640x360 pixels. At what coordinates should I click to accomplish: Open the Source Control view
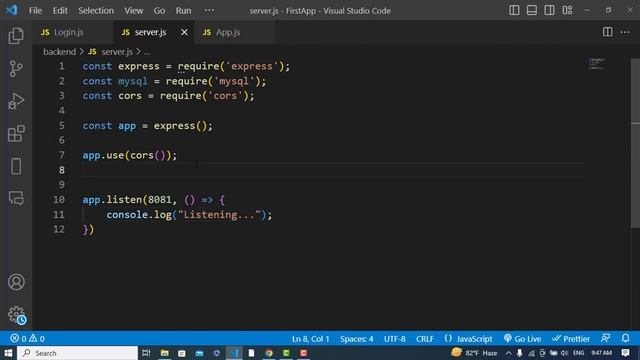pos(16,69)
